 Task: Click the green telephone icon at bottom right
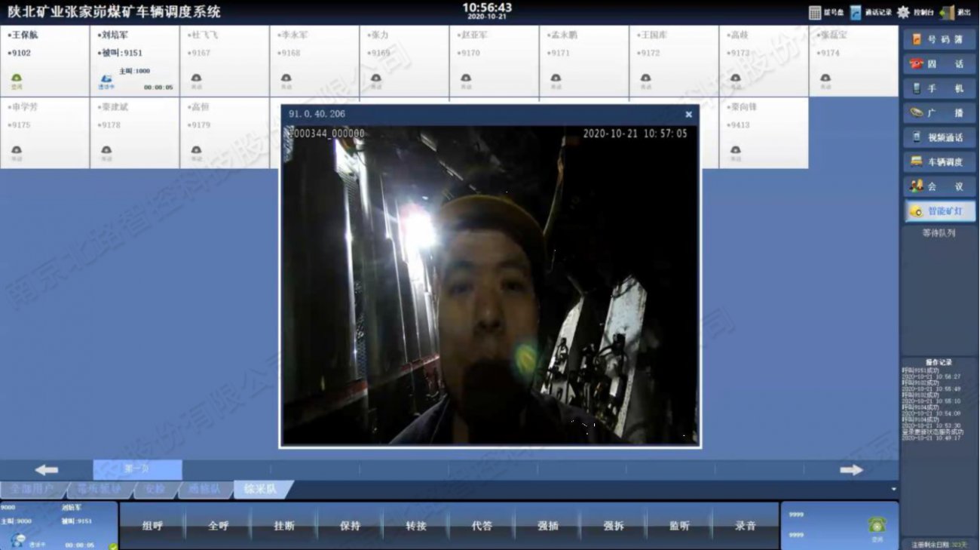876,525
